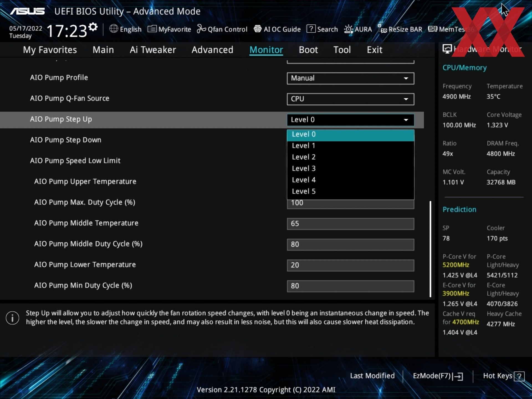
Task: Select the AIO Pump Profile label
Action: click(59, 78)
